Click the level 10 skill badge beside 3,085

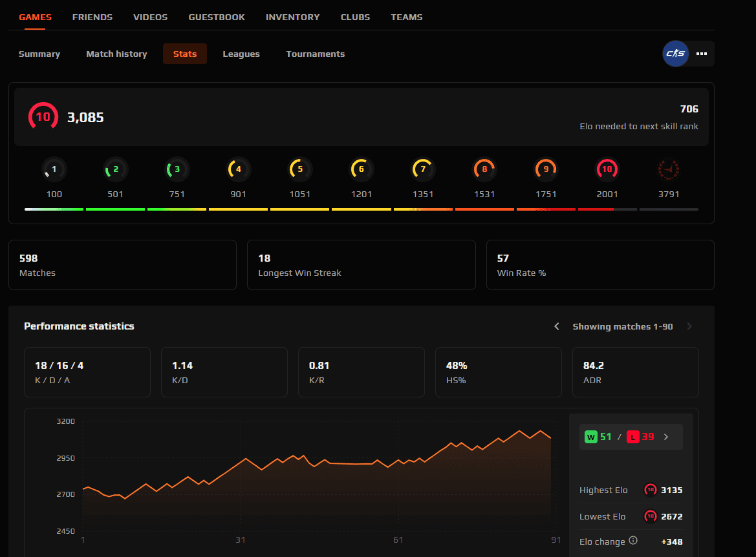pos(43,117)
